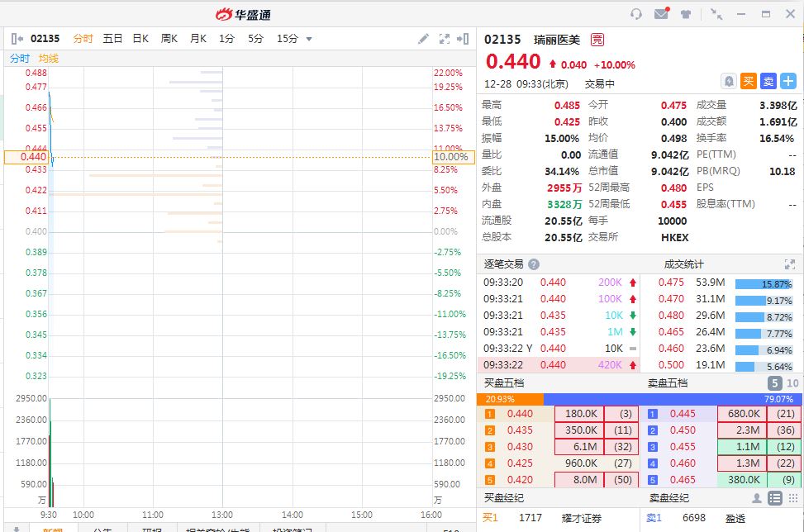Expand the chart to fullscreen
804x532 pixels.
click(x=444, y=39)
